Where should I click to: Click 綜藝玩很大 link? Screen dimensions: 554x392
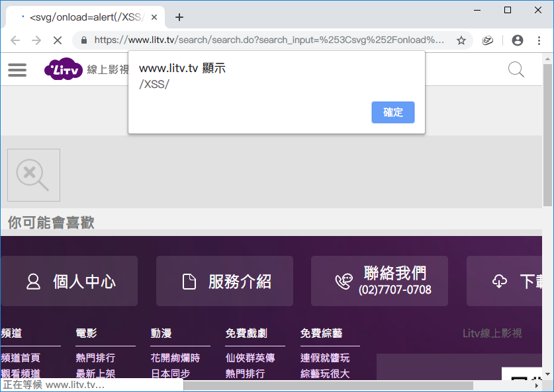[325, 373]
